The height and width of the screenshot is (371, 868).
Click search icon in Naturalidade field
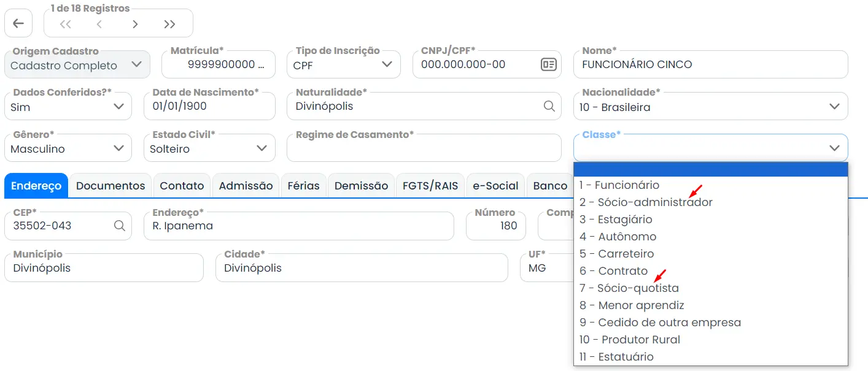click(549, 106)
